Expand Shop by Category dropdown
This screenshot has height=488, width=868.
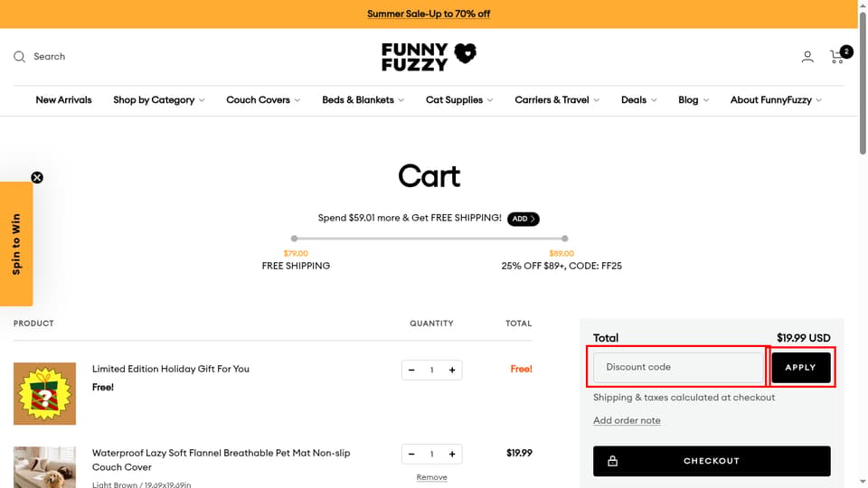(159, 100)
